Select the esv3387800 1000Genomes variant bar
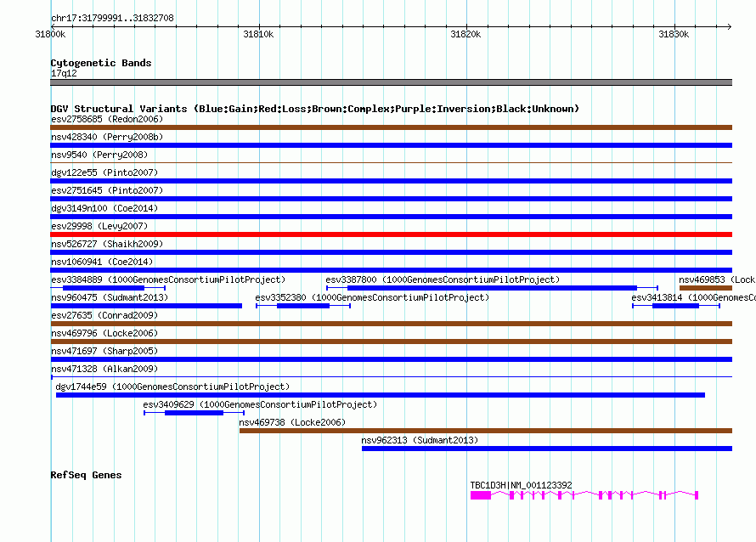This screenshot has width=756, height=542. coord(493,288)
